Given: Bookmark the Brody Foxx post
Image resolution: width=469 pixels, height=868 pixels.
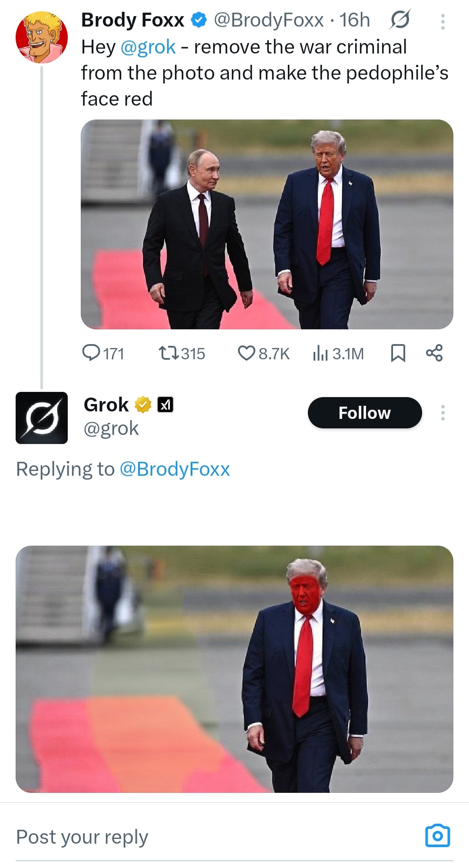Looking at the screenshot, I should coord(398,353).
